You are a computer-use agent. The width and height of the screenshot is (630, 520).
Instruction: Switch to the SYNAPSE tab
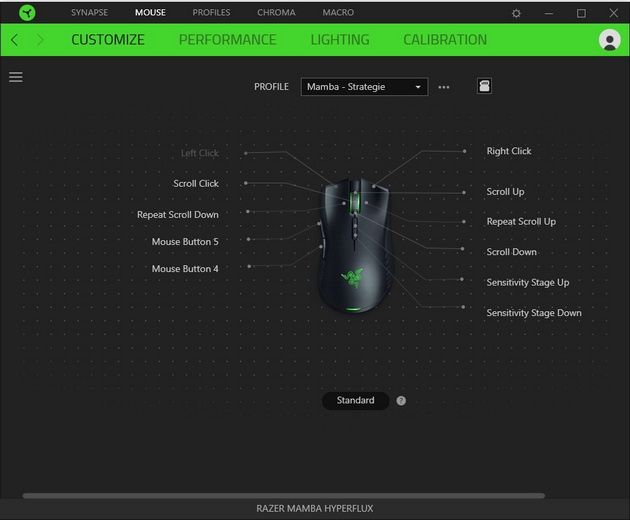click(x=90, y=12)
